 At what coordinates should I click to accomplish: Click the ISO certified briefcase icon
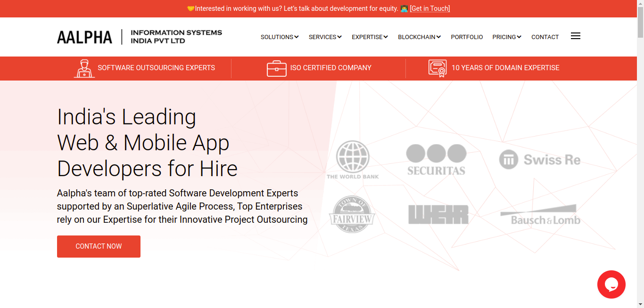(x=276, y=68)
